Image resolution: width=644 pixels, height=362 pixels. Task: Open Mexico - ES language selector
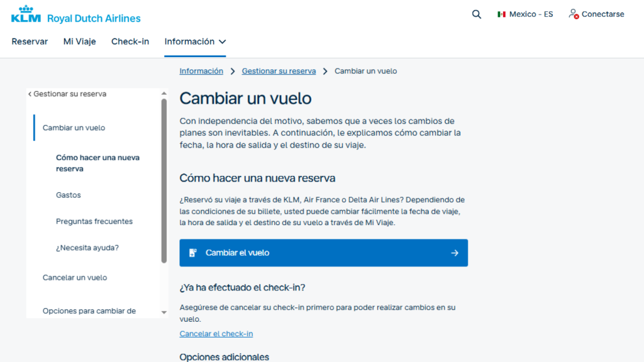[x=525, y=14]
